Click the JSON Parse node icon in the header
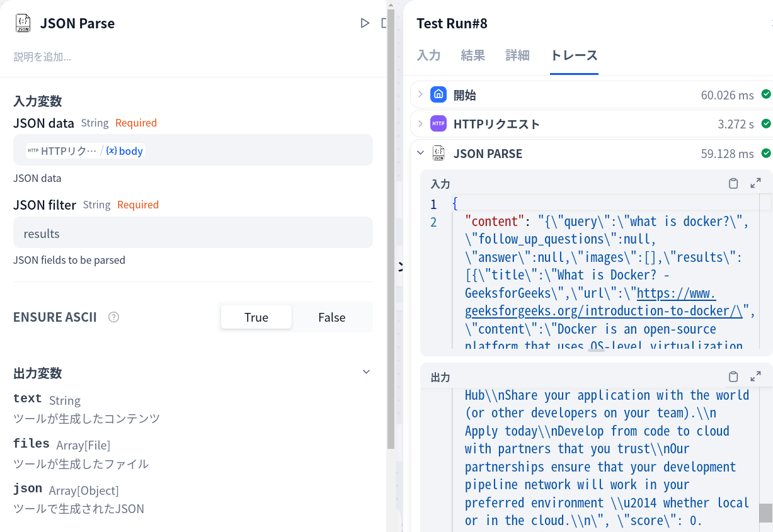This screenshot has width=773, height=532. (x=22, y=23)
